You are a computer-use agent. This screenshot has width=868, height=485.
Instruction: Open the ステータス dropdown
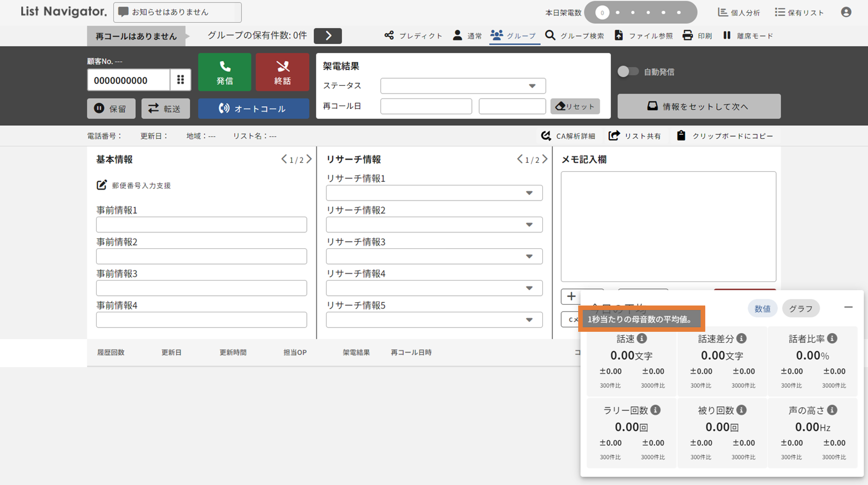pos(463,86)
